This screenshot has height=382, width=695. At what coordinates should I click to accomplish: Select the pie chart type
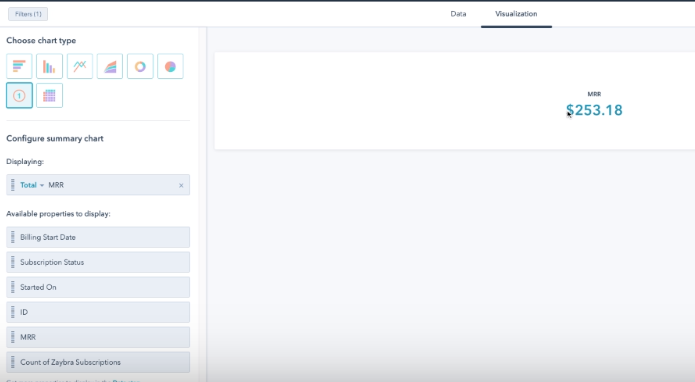pos(170,66)
